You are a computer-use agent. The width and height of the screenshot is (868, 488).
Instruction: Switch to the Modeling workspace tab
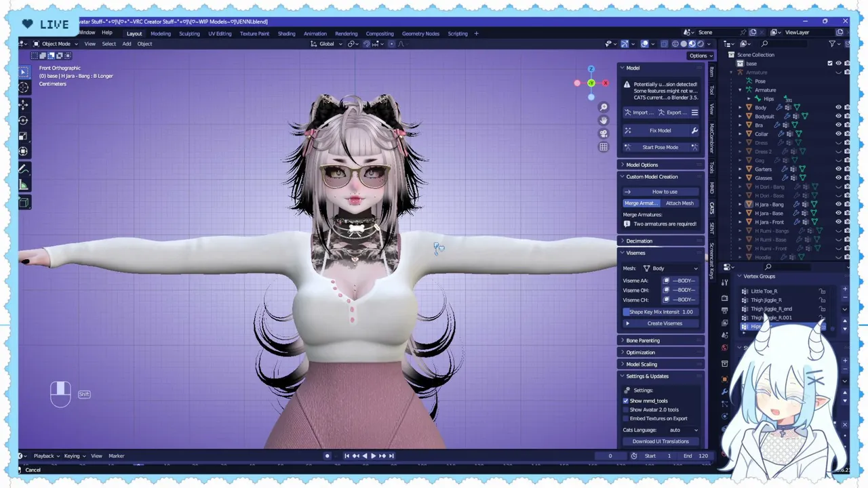161,33
